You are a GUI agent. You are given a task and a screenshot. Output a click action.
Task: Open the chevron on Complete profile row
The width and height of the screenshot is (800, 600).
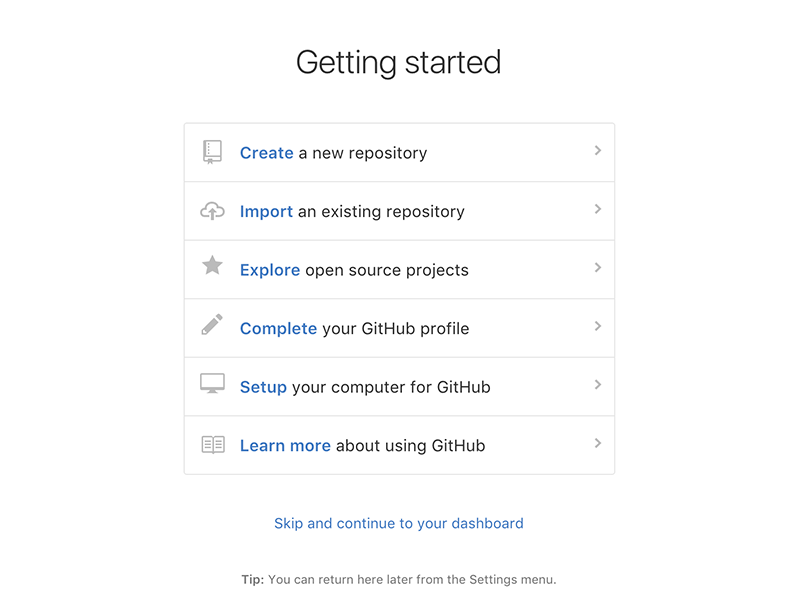(x=598, y=326)
